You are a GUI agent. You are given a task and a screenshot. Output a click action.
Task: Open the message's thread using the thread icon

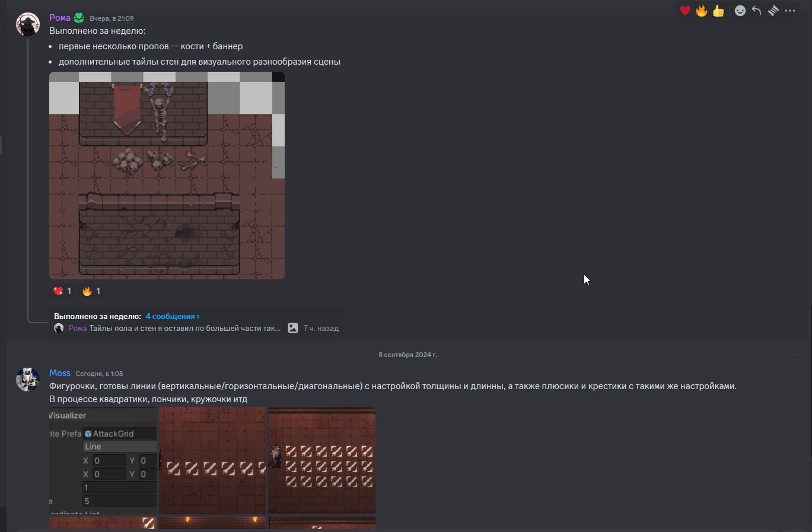pyautogui.click(x=773, y=11)
